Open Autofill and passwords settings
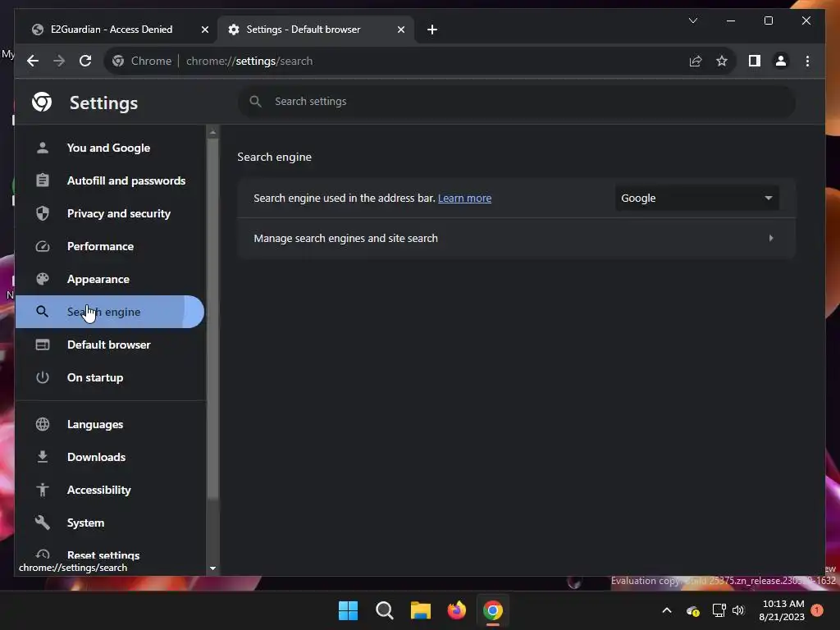 click(110, 180)
